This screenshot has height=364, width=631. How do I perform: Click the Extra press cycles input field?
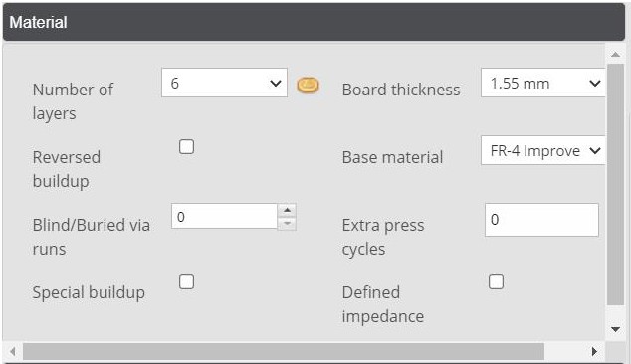pyautogui.click(x=541, y=220)
